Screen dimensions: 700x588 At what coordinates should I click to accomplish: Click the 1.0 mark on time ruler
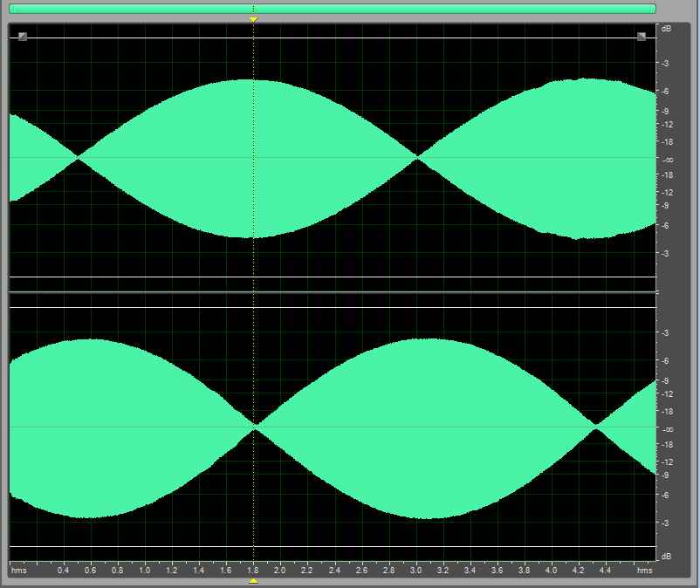click(145, 571)
